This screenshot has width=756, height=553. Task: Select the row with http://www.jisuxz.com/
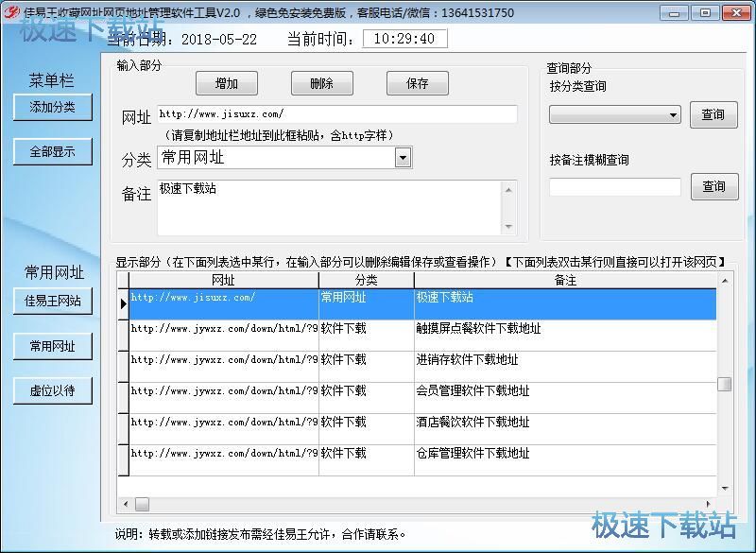click(422, 304)
